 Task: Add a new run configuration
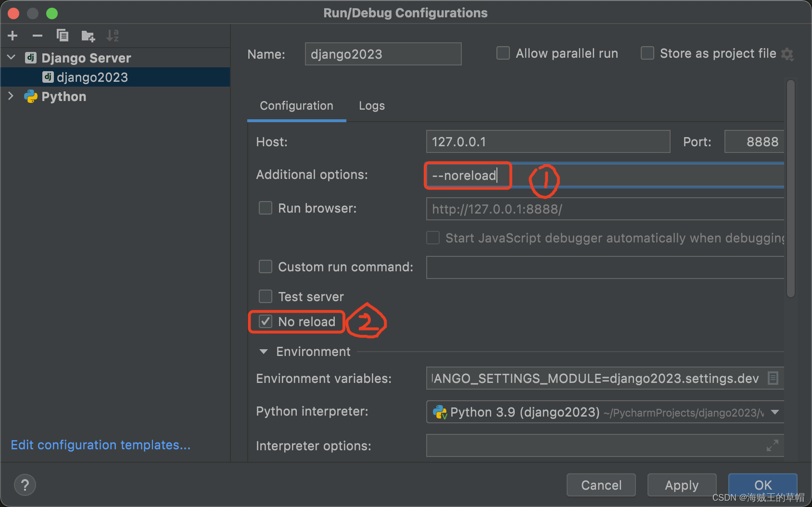pyautogui.click(x=13, y=35)
